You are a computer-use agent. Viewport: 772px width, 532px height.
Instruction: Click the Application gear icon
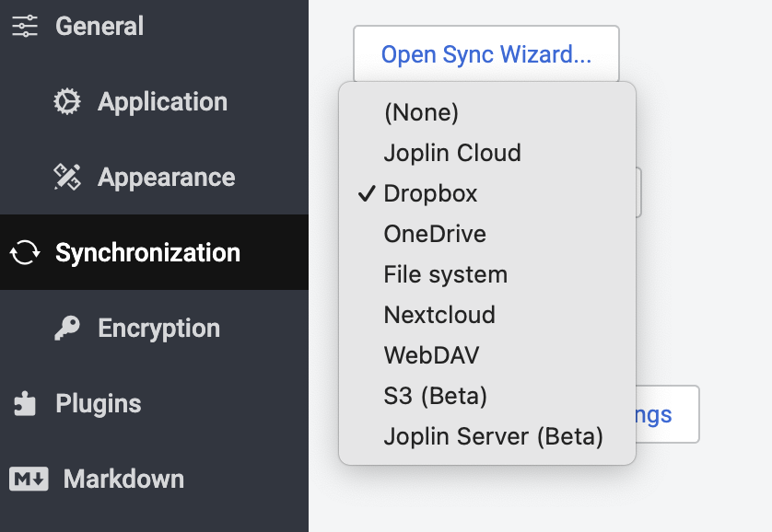(67, 102)
